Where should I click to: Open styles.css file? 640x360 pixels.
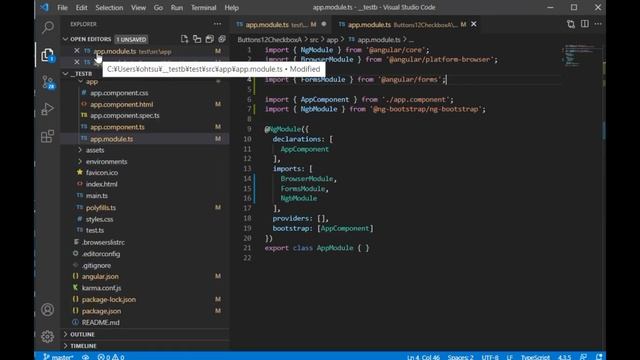[x=100, y=219]
